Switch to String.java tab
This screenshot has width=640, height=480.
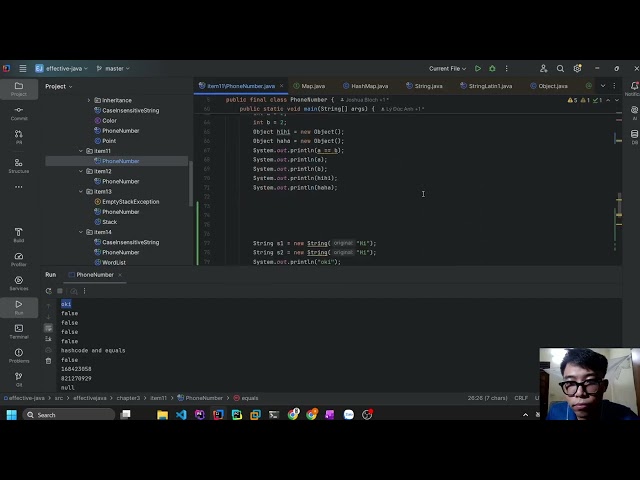pos(424,86)
